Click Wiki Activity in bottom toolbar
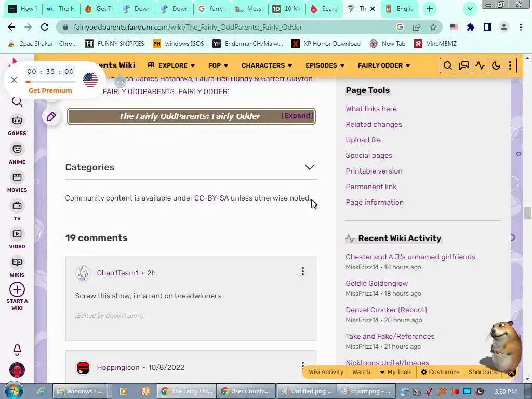The image size is (532, 399). [x=326, y=372]
